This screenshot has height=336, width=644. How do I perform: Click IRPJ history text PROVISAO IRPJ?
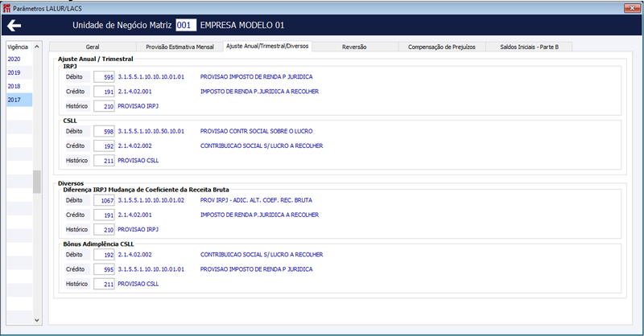click(x=138, y=106)
